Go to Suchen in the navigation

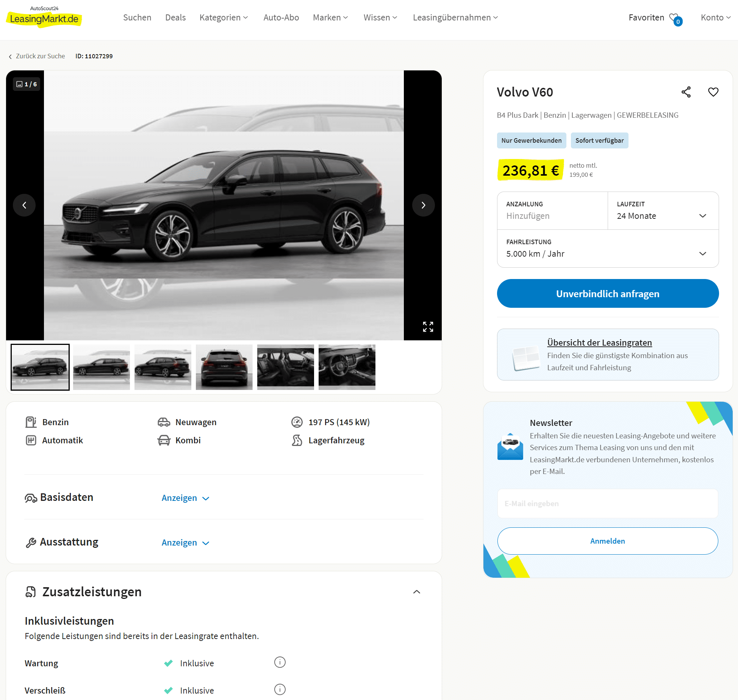pos(137,17)
